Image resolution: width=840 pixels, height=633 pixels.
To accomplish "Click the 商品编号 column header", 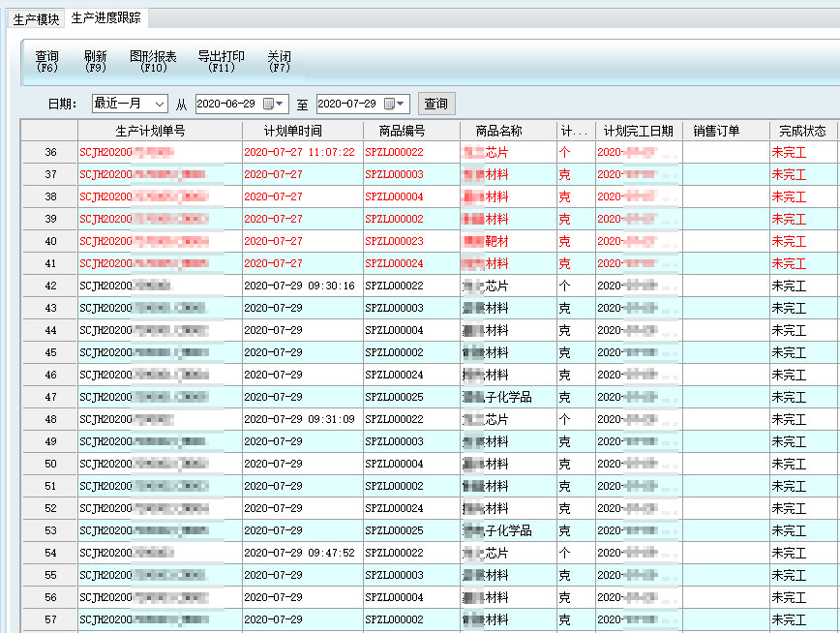I will [x=411, y=131].
